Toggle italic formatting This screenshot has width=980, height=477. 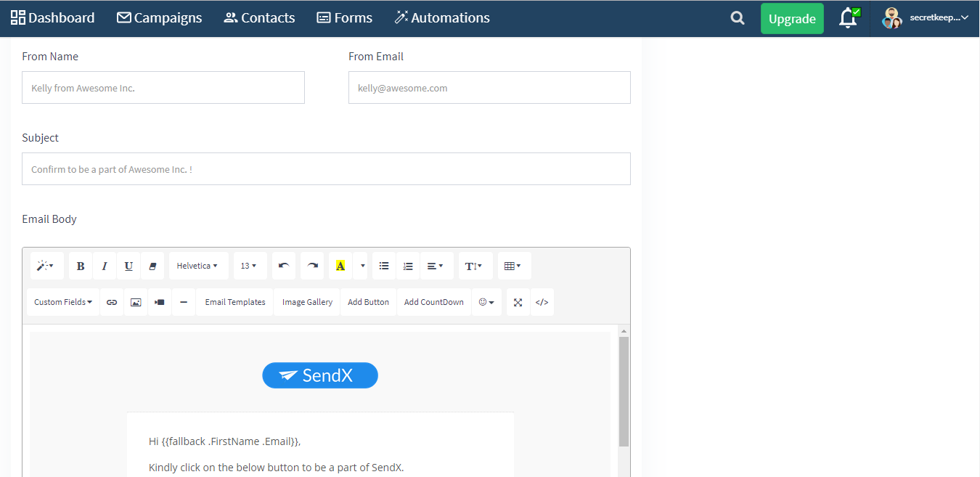coord(105,266)
